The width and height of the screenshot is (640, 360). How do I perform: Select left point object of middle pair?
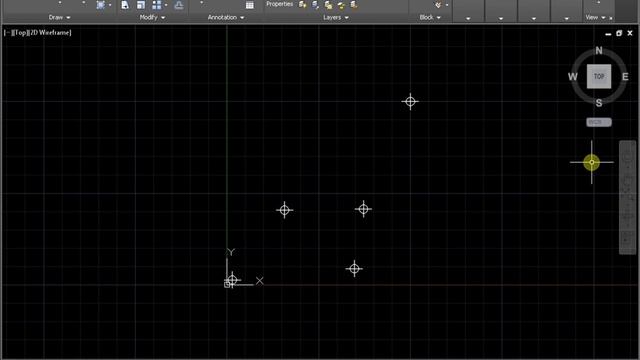click(284, 210)
